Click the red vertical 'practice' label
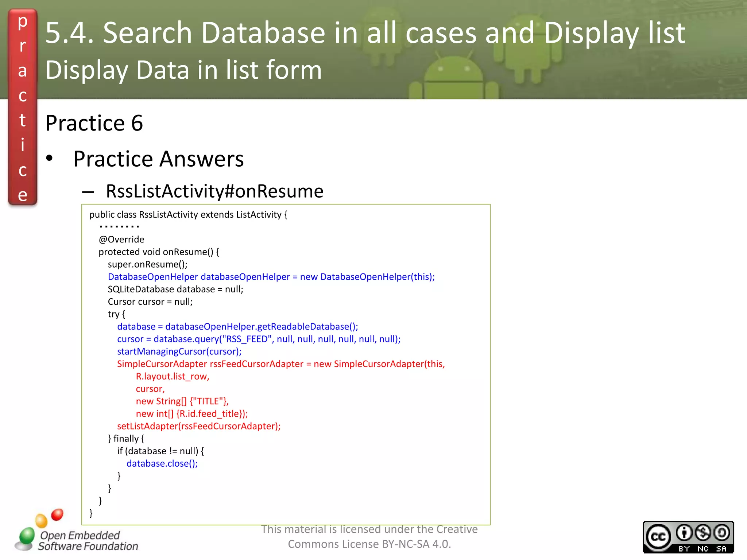Viewport: 747px width, 560px height. 23,108
